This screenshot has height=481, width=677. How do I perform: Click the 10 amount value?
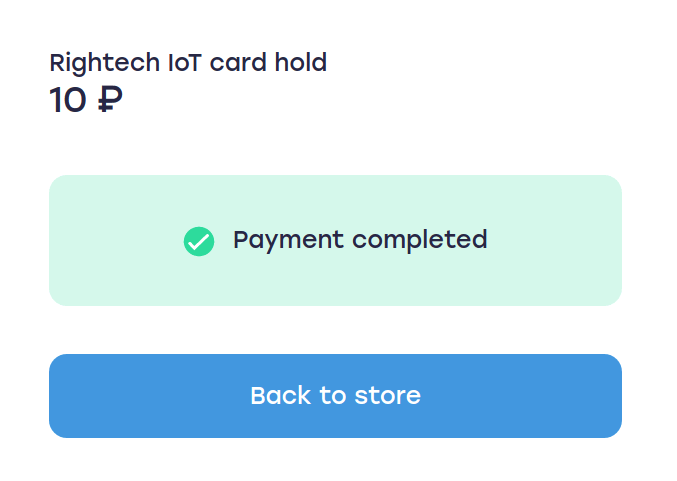click(x=68, y=100)
